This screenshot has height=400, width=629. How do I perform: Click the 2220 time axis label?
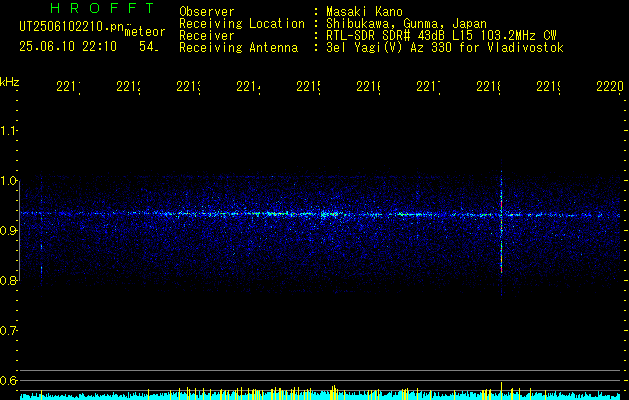point(610,86)
